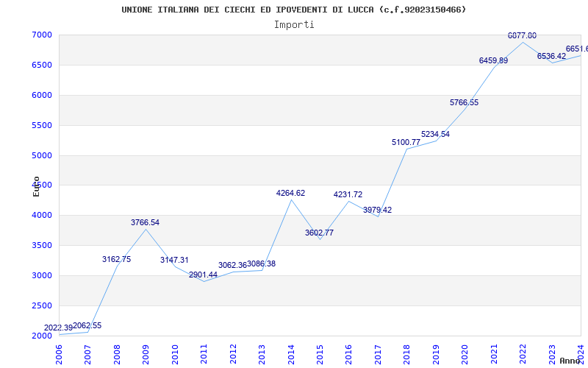The image size is (588, 368).
Task: Click the 7000 y-axis tick label
Action: [42, 35]
